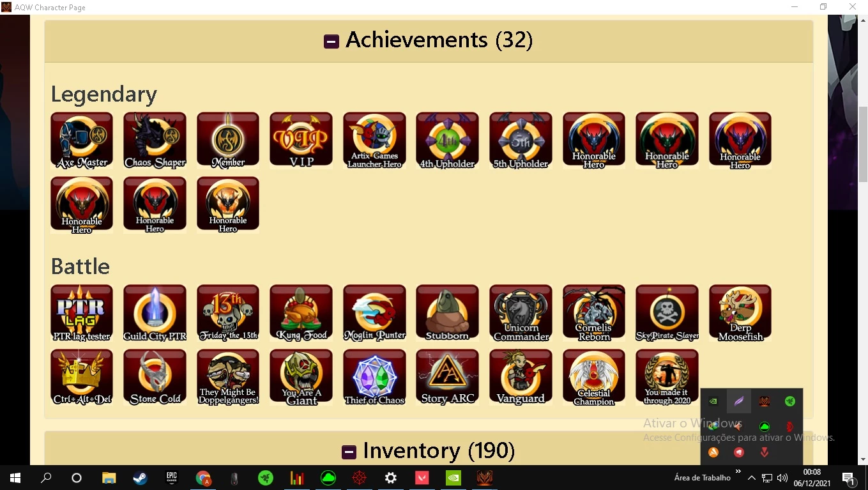Collapse the Achievements section
Image resolution: width=868 pixels, height=490 pixels.
(x=331, y=42)
